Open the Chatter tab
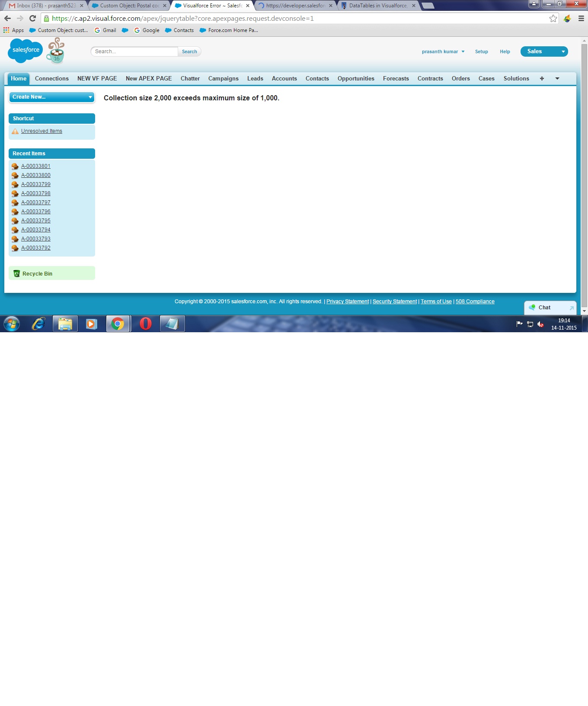 point(190,78)
